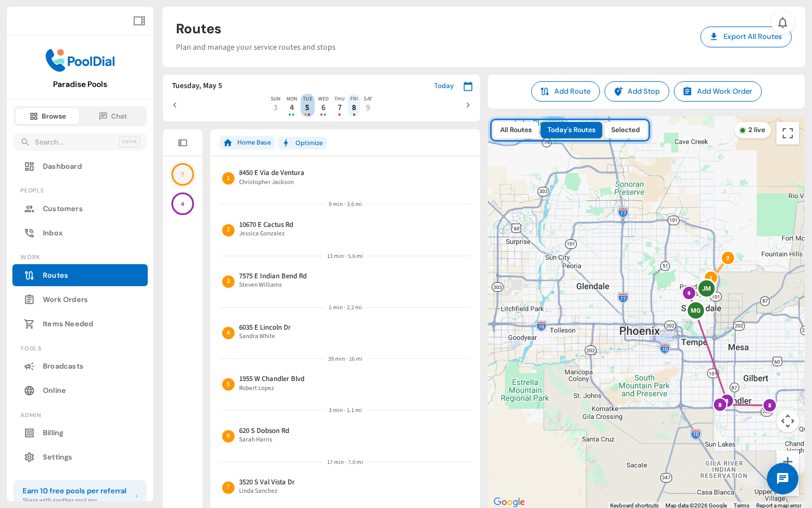Click the Search input field
The image size is (812, 508).
80,142
